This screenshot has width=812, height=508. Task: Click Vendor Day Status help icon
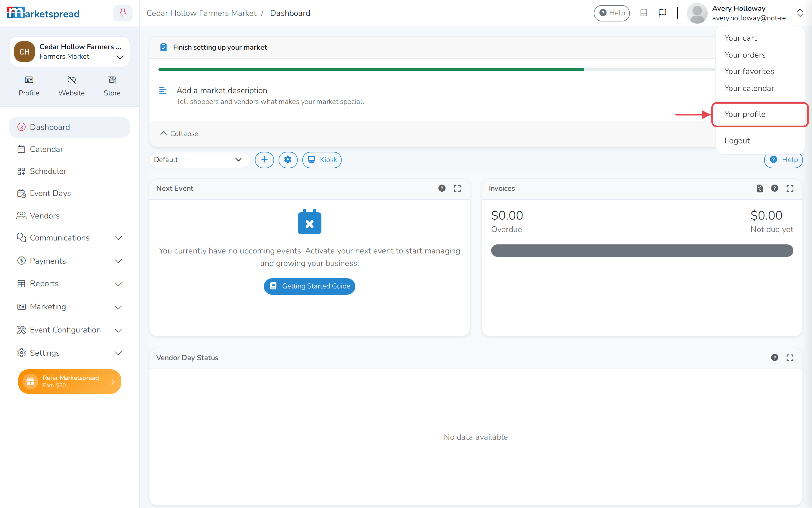(775, 358)
